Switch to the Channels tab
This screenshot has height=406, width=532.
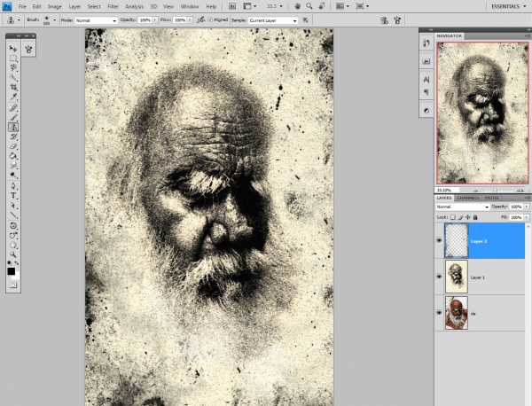[x=467, y=198]
